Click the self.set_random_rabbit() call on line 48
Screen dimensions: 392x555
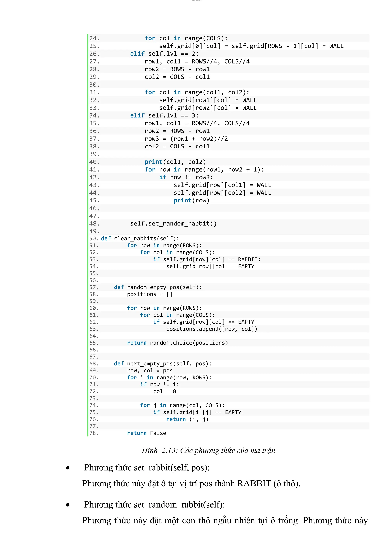click(173, 223)
